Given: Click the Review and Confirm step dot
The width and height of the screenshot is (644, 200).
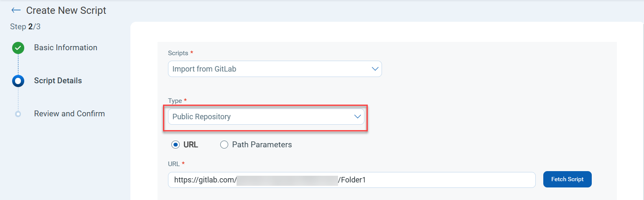Looking at the screenshot, I should 18,114.
